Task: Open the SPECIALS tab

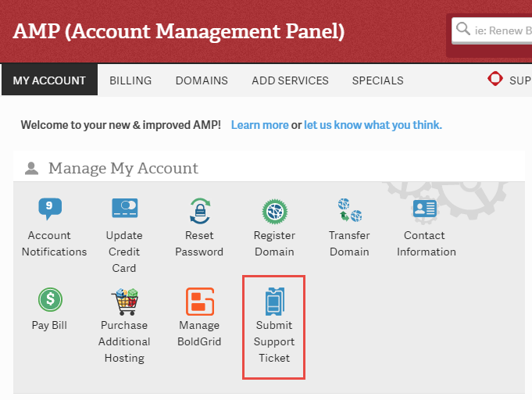Action: (x=377, y=80)
